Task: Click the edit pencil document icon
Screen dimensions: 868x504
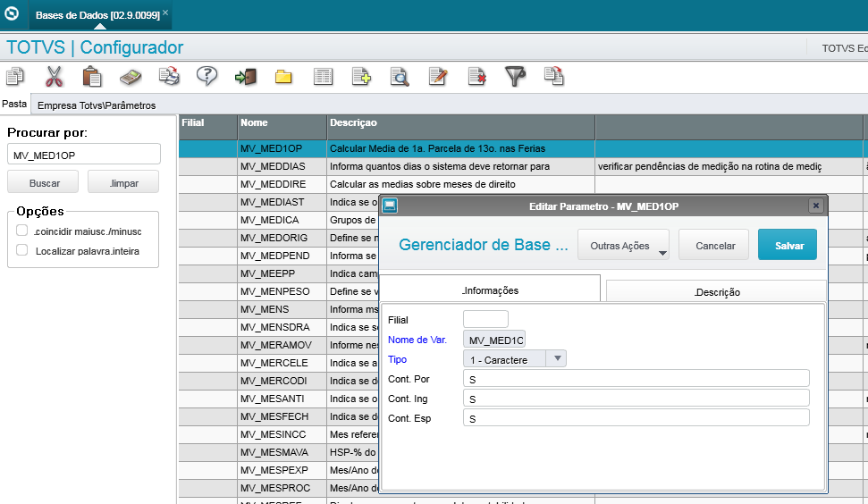Action: (x=438, y=76)
